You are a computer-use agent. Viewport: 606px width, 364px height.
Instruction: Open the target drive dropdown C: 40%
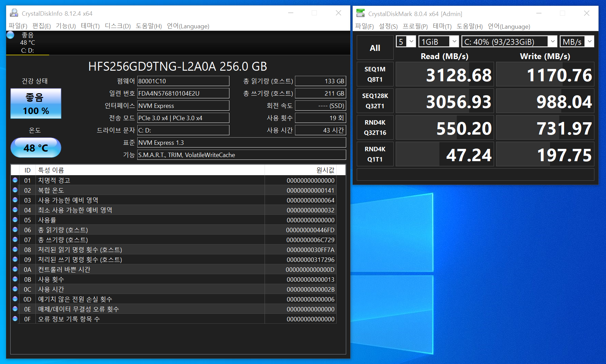[509, 42]
